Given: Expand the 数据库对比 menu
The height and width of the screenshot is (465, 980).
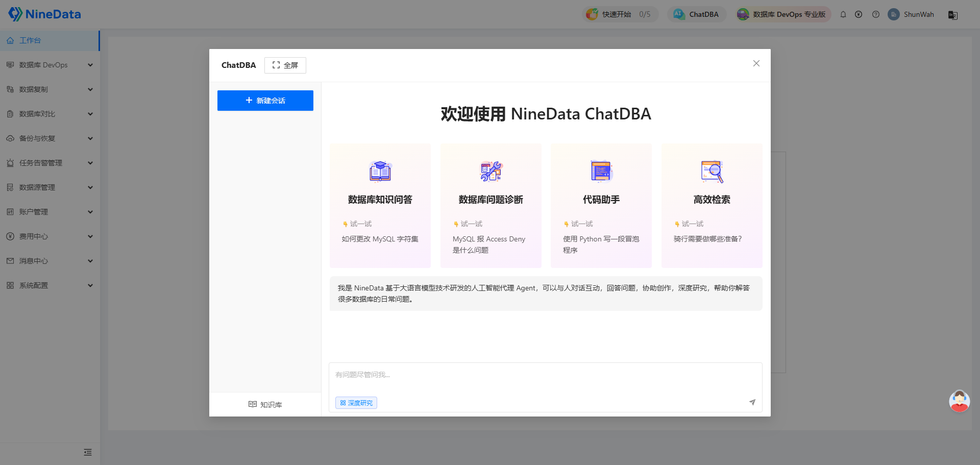Looking at the screenshot, I should [50, 114].
